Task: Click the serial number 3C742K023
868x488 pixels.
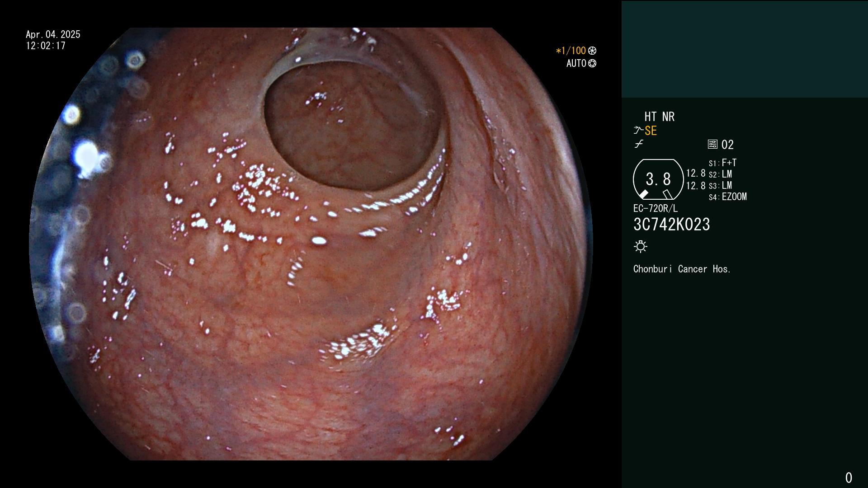Action: [672, 225]
